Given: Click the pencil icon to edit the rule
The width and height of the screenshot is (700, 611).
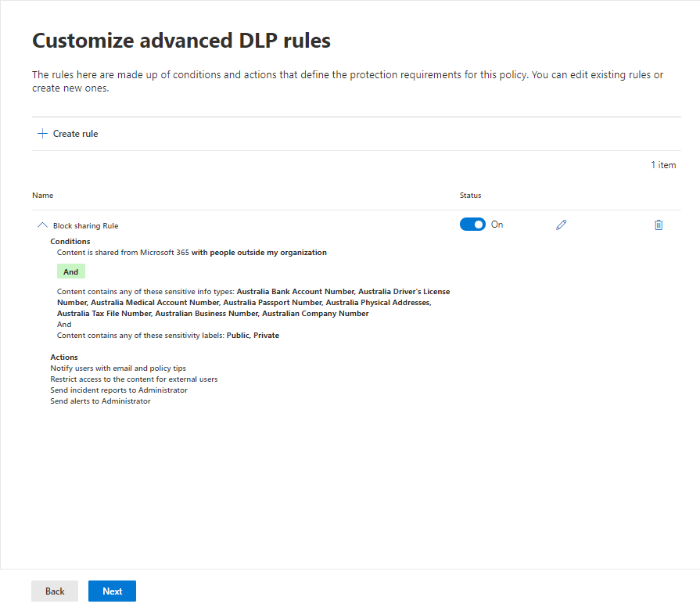Looking at the screenshot, I should click(x=561, y=225).
